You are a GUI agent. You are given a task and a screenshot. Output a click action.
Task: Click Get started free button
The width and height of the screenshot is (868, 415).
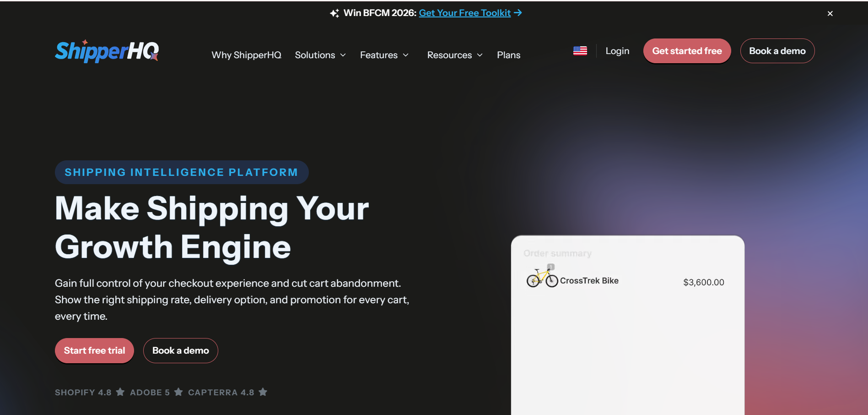[x=687, y=51]
